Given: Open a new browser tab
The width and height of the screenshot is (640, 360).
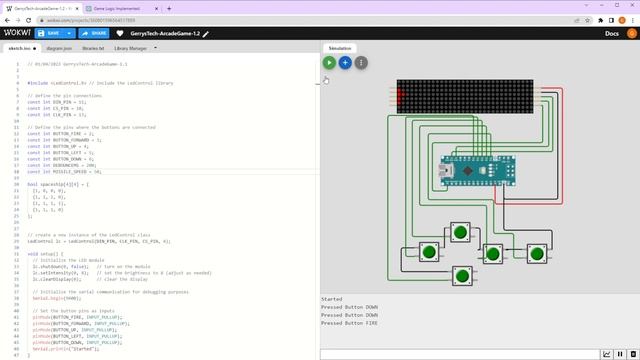Looking at the screenshot, I should pos(169,8).
